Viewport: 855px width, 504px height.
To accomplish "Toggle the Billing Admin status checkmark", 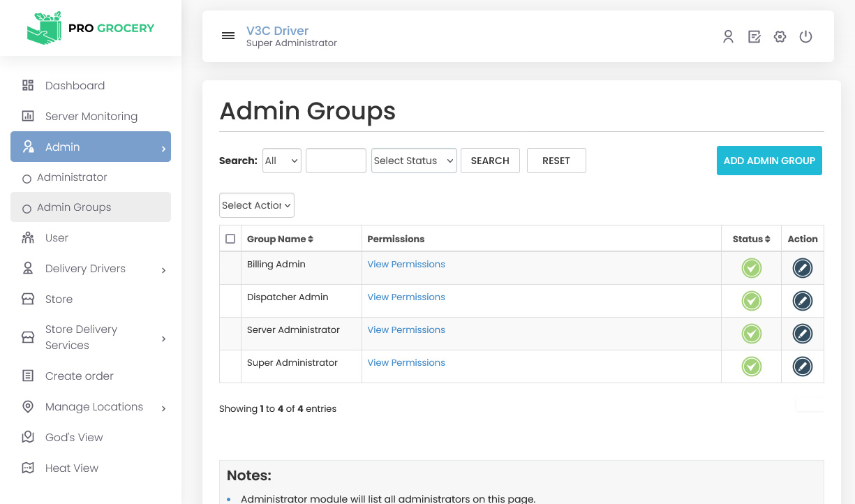I will 751,268.
